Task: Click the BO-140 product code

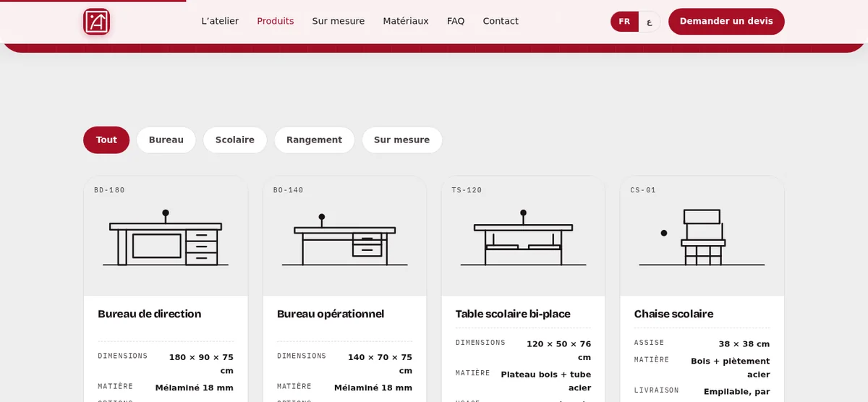Action: pos(288,190)
